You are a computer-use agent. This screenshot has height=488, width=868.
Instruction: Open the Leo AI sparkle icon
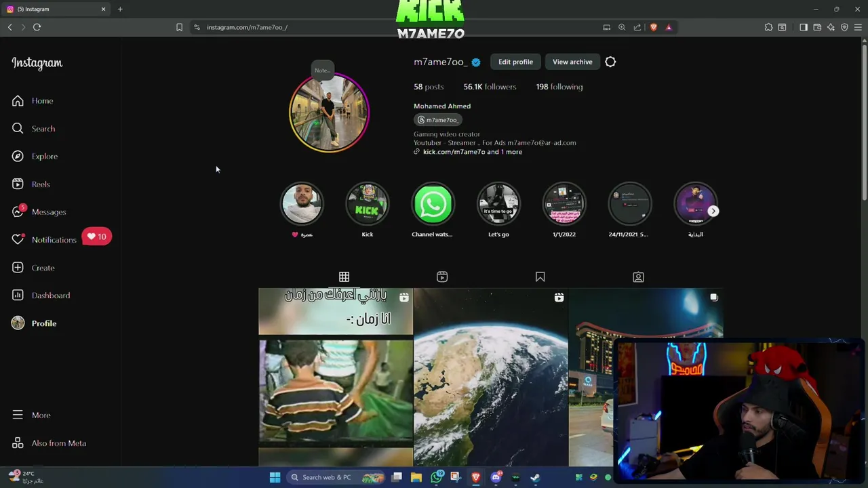point(831,27)
